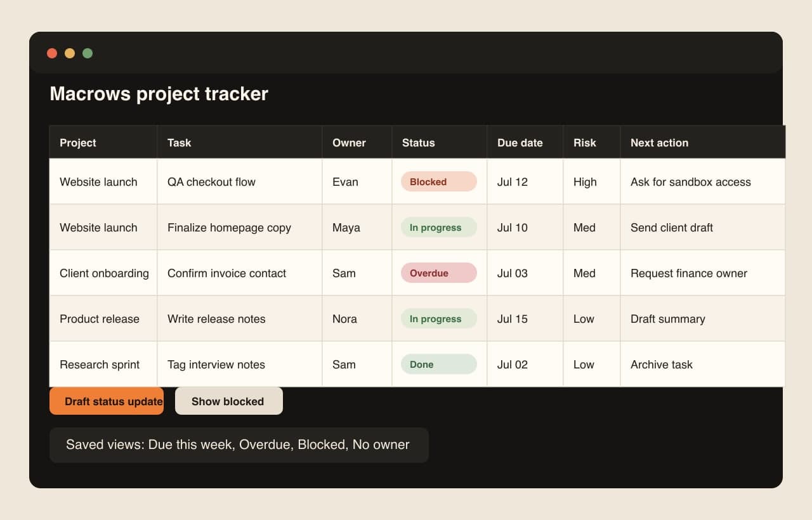Click the Show blocked button
The image size is (812, 520).
pos(229,401)
